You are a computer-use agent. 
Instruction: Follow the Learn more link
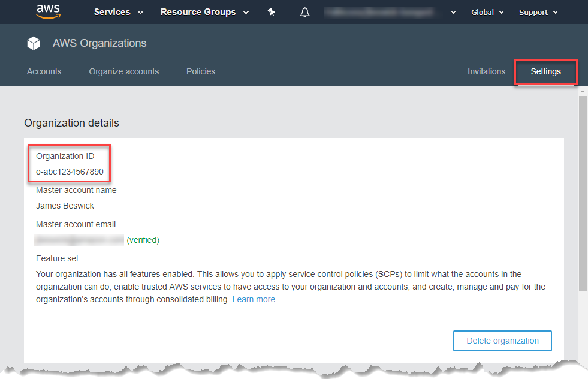[x=254, y=299]
